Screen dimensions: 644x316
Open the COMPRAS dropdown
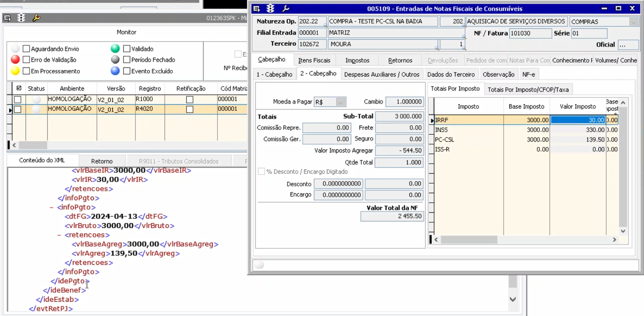(633, 22)
